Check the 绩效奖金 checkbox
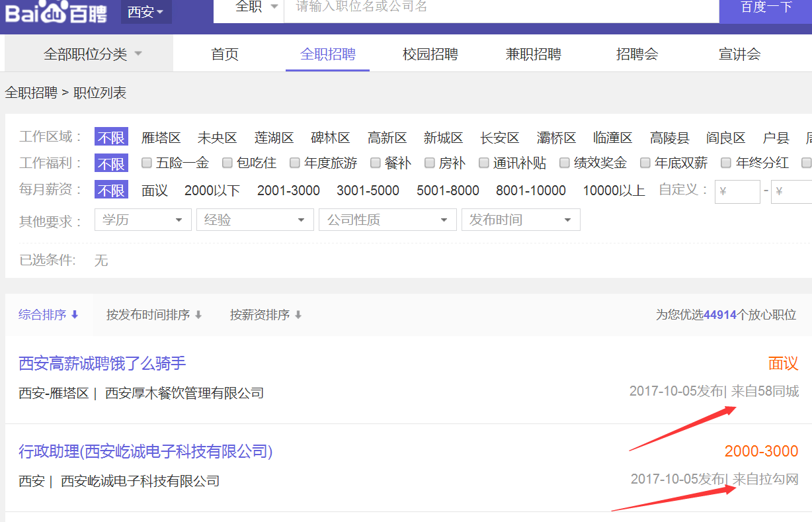Image resolution: width=812 pixels, height=522 pixels. (565, 163)
